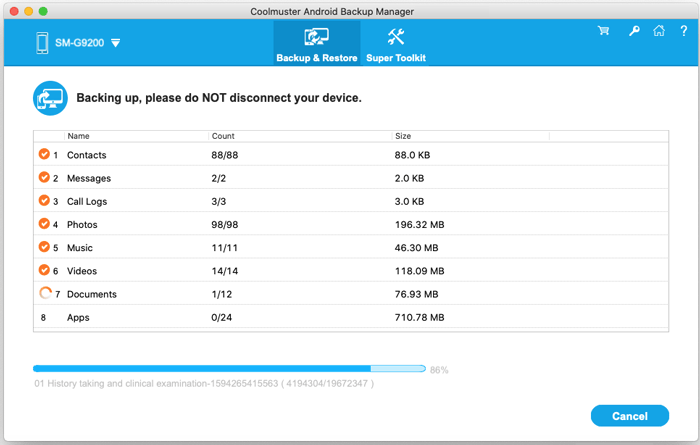Click the orange check icon for Contacts

coord(44,154)
